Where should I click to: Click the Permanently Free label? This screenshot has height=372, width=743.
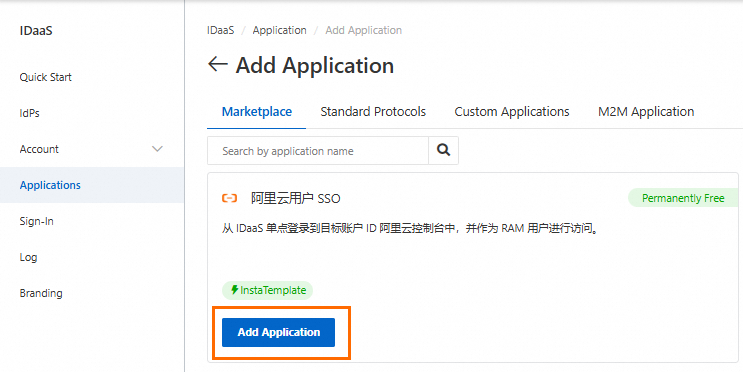[683, 198]
